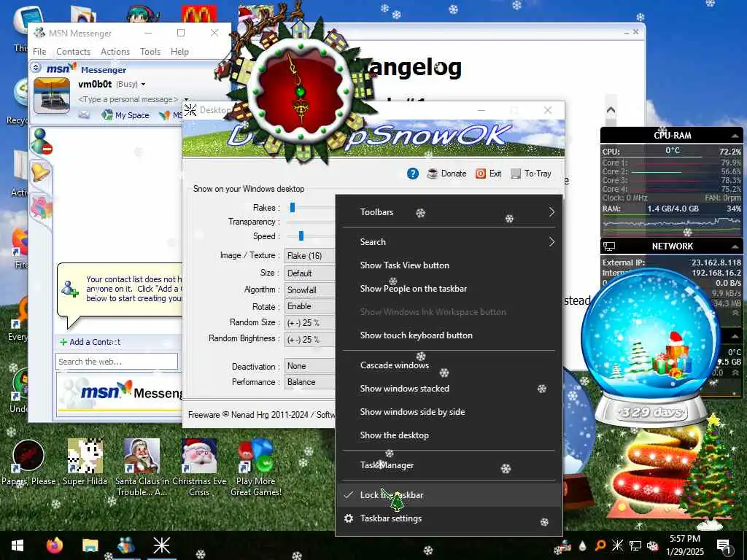Expand the Toolbars submenu
The image size is (747, 560).
click(x=449, y=212)
